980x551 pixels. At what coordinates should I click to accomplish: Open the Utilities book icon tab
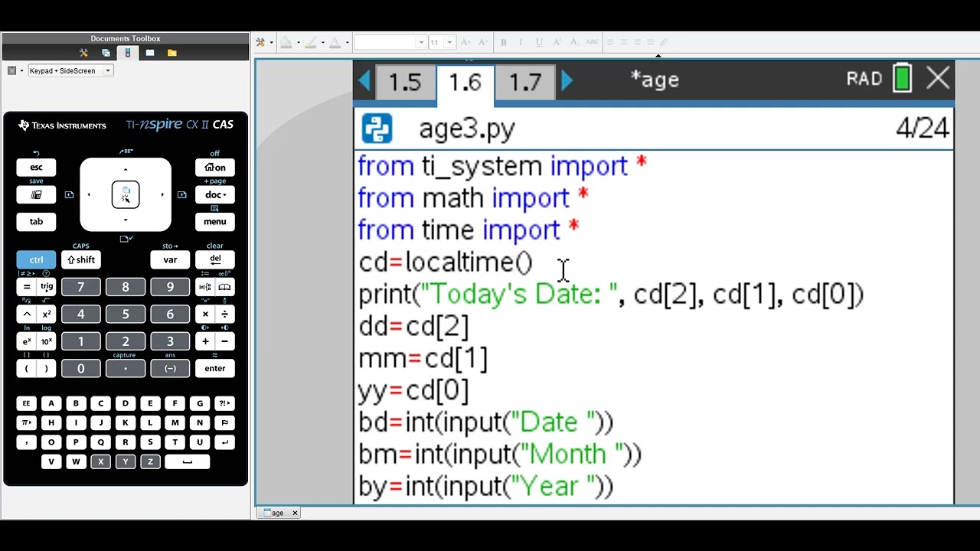tap(150, 53)
